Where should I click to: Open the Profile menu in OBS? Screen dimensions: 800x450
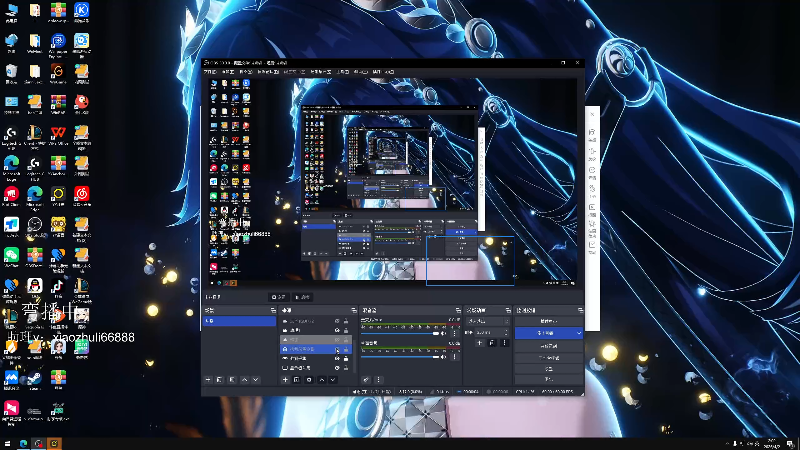point(295,72)
